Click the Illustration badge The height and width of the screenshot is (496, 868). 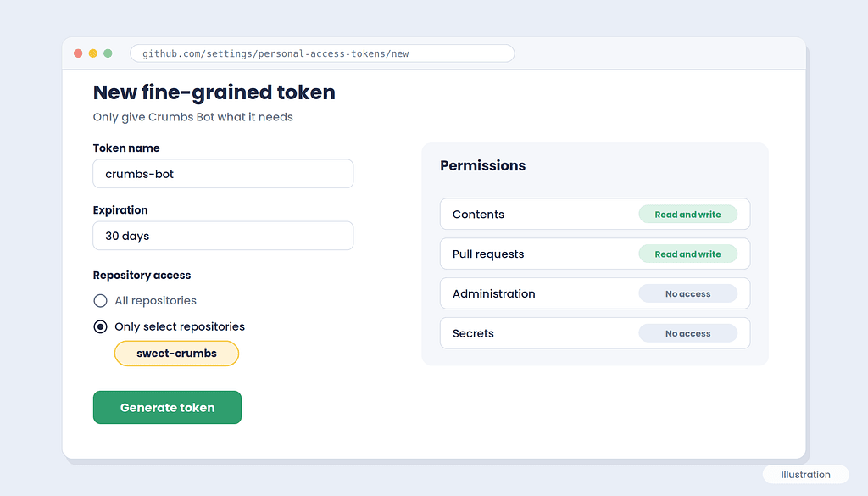[805, 475]
